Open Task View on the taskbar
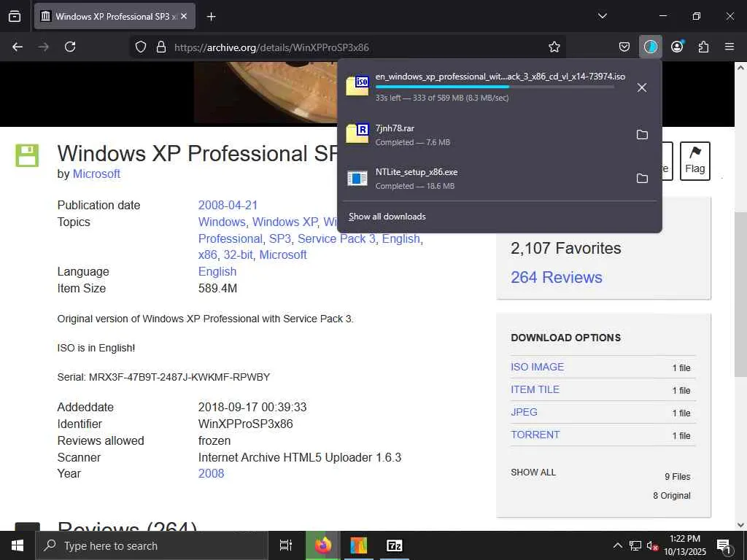747x560 pixels. 285,545
